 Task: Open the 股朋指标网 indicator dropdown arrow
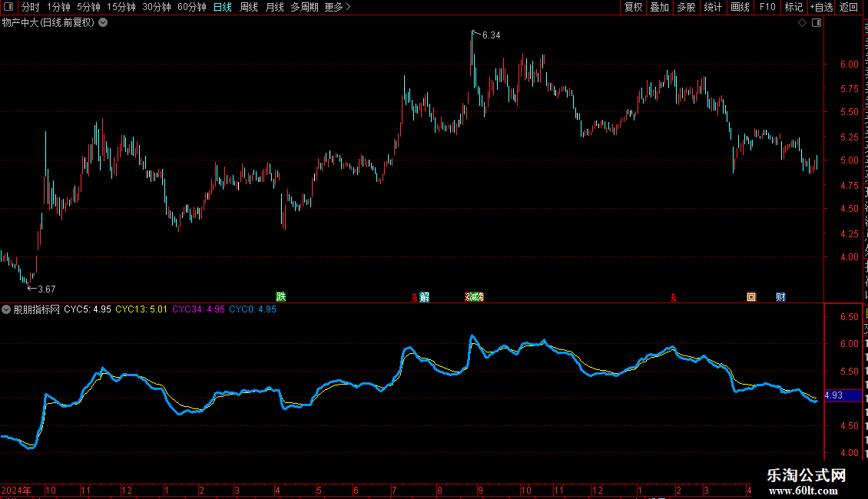pyautogui.click(x=6, y=310)
